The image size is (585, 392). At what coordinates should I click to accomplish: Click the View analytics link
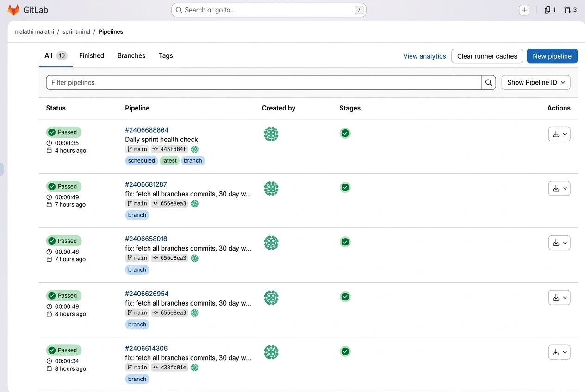(424, 56)
